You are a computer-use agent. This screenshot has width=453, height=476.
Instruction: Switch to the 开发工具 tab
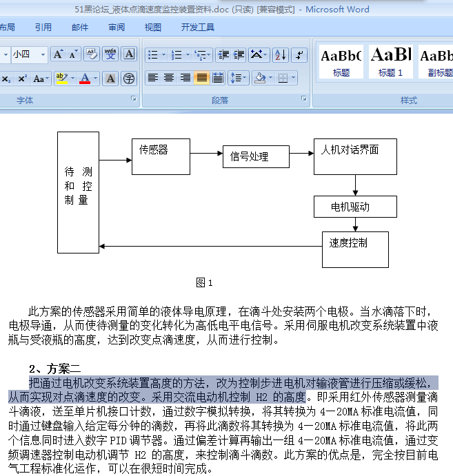tap(198, 28)
